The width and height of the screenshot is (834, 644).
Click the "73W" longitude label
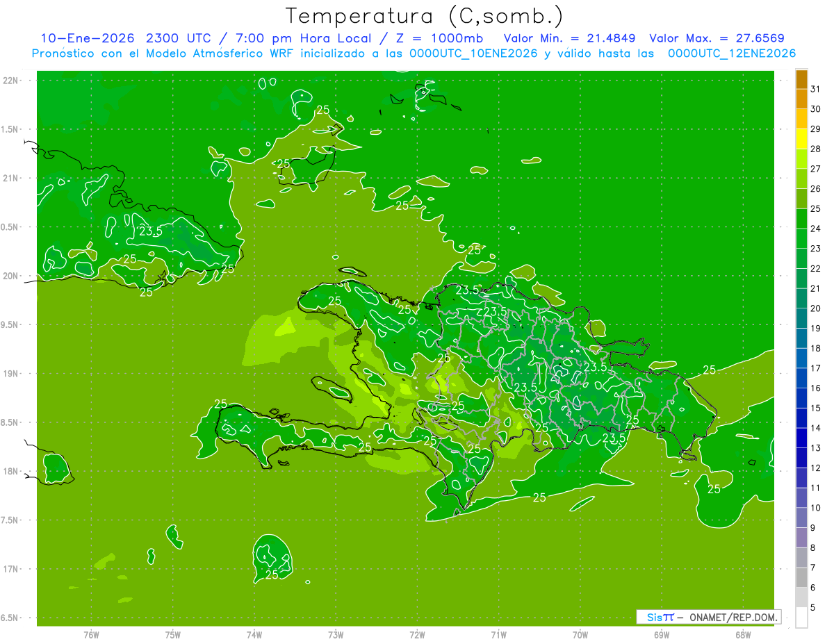(x=336, y=635)
